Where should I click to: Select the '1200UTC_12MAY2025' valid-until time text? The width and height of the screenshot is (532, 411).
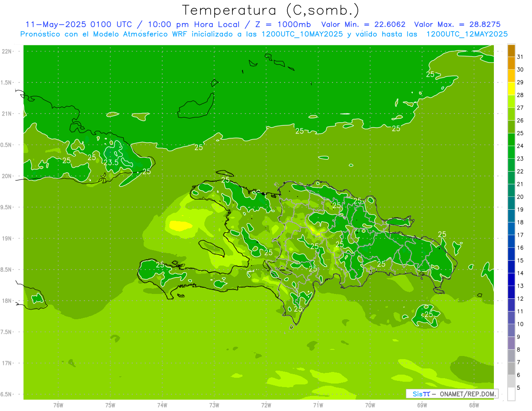point(467,34)
